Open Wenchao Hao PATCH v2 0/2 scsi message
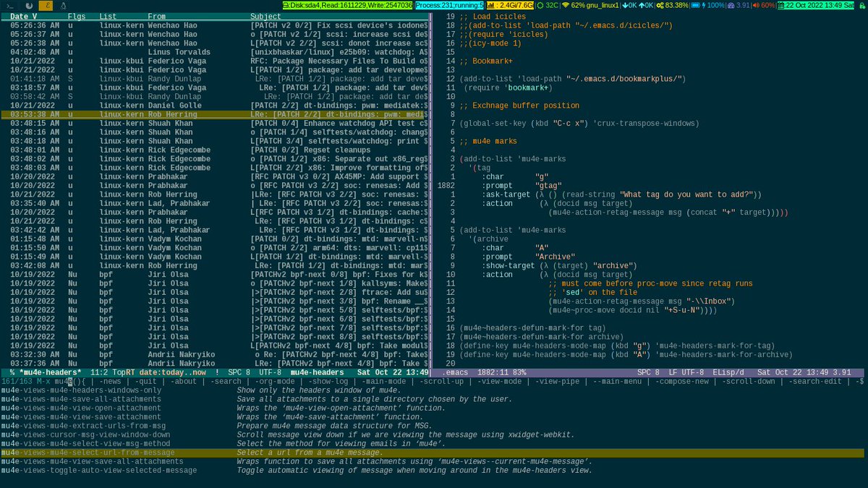This screenshot has height=488, width=868. (x=216, y=25)
